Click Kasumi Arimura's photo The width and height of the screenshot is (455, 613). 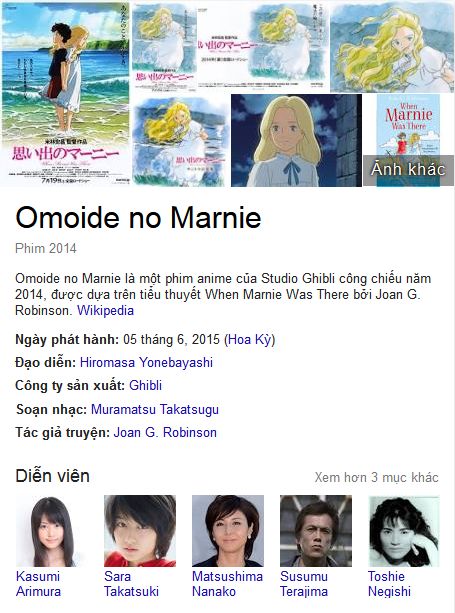click(52, 531)
